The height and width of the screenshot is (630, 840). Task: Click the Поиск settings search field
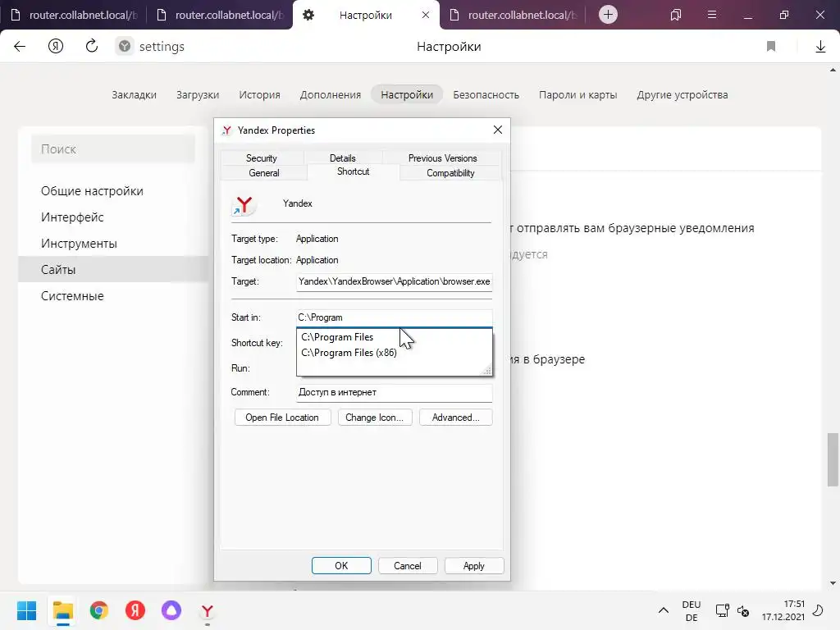click(x=113, y=149)
